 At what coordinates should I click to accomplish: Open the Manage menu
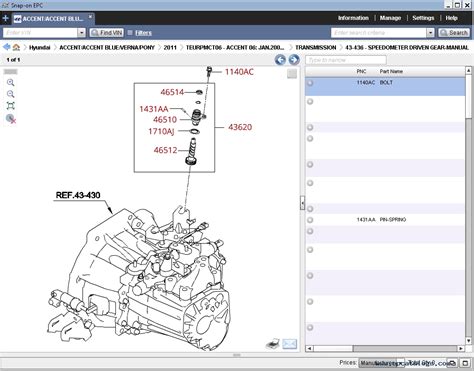(x=390, y=18)
